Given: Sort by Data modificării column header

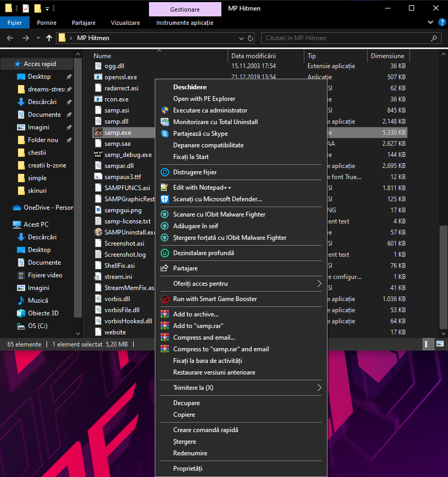Looking at the screenshot, I should click(x=266, y=55).
